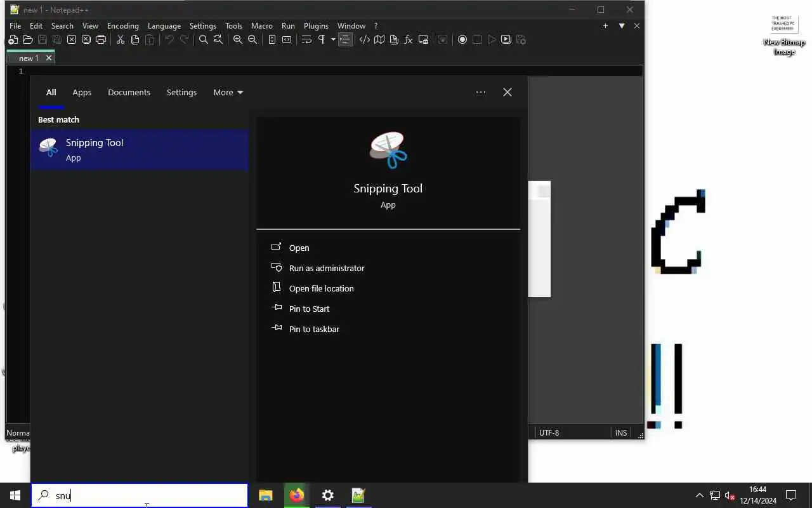This screenshot has width=812, height=508.
Task: Click the Start Recording macro button
Action: tap(462, 39)
